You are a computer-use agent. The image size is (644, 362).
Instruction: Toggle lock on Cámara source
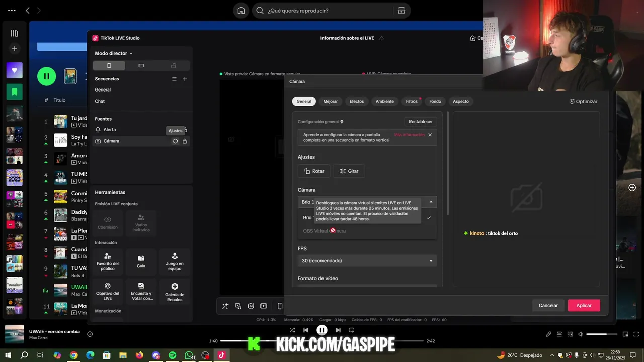click(x=185, y=141)
